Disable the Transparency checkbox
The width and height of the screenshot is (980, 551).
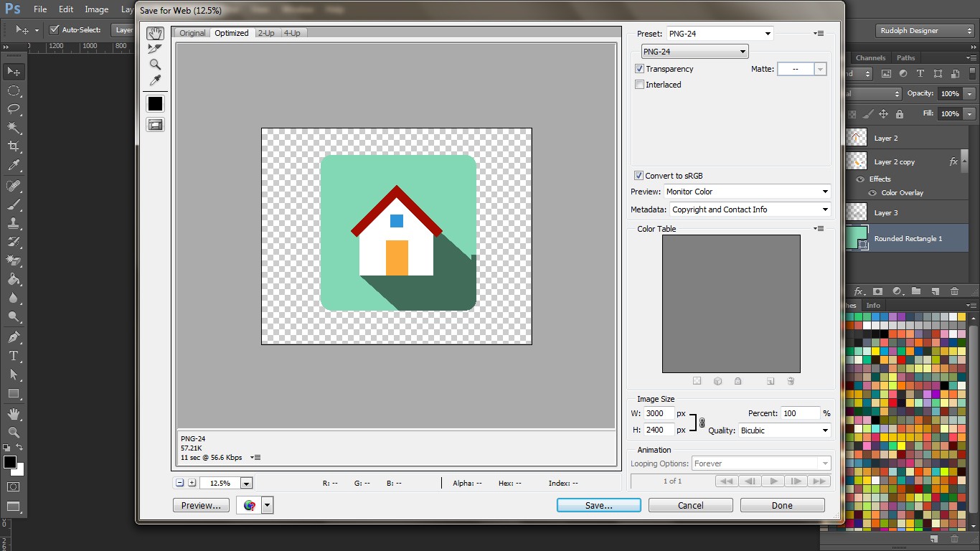point(639,68)
